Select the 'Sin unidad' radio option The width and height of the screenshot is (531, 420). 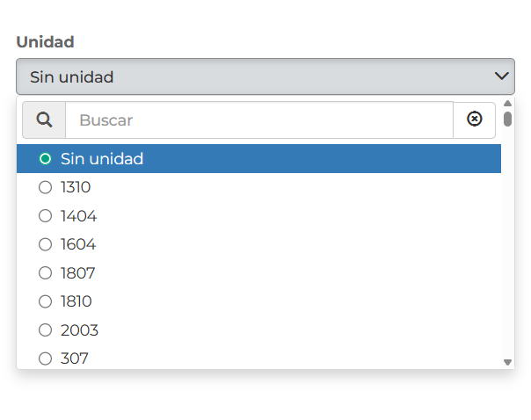(x=46, y=159)
